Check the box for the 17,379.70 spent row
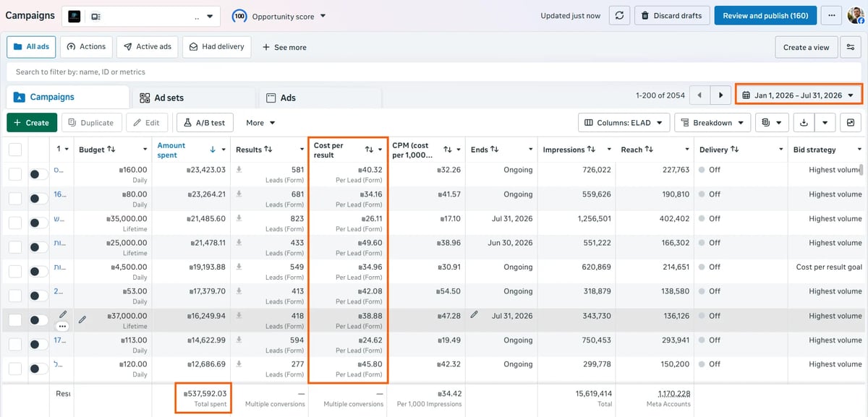 pyautogui.click(x=15, y=296)
